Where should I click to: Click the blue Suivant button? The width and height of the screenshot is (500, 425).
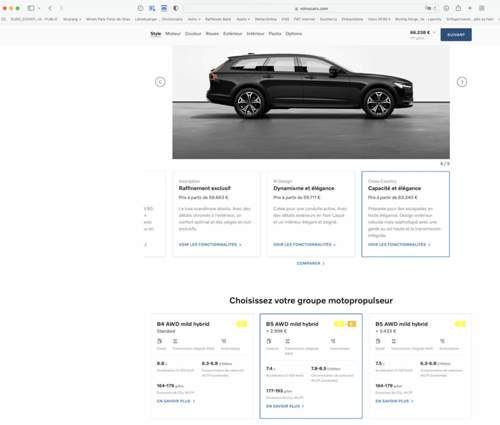[x=456, y=35]
